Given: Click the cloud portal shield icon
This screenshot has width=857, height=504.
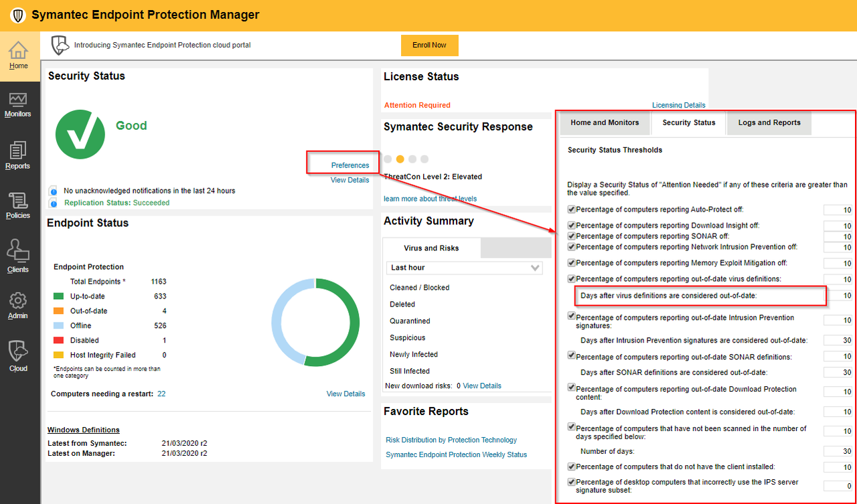Looking at the screenshot, I should (60, 46).
